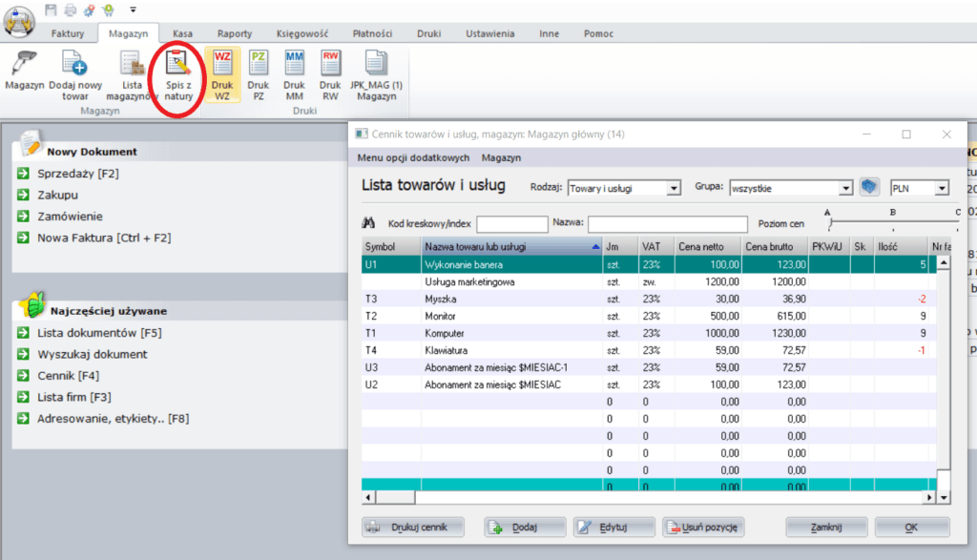977x560 pixels.
Task: Adjust the Poziom cen slider
Action: point(831,223)
